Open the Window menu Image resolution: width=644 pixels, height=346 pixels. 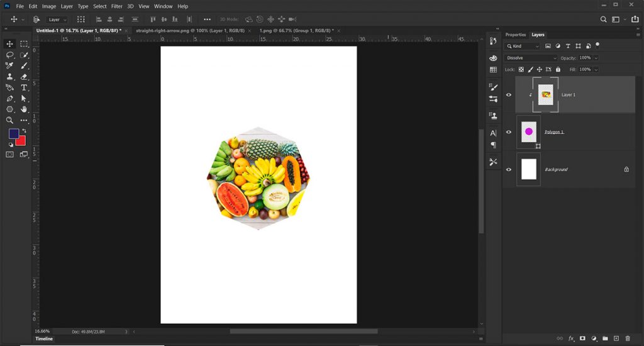[x=163, y=6]
